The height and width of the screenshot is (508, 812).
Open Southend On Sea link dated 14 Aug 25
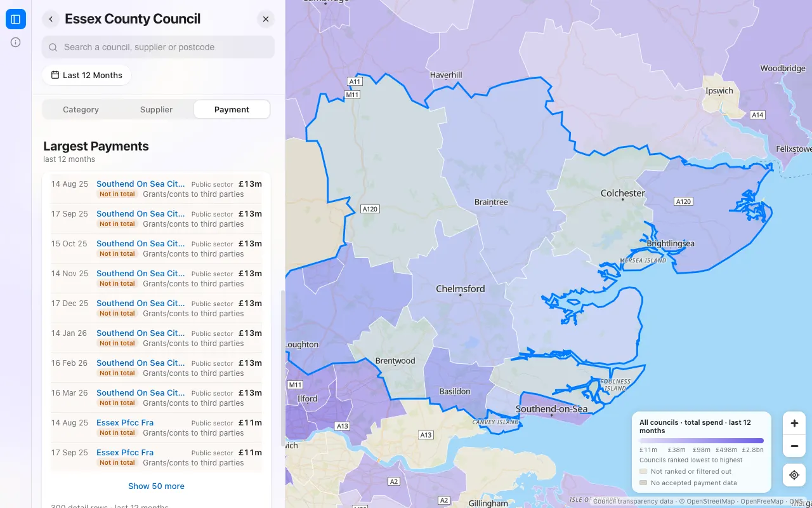coord(141,184)
